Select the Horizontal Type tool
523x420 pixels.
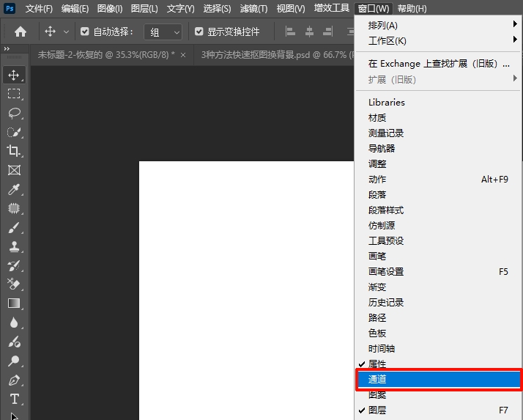point(14,399)
